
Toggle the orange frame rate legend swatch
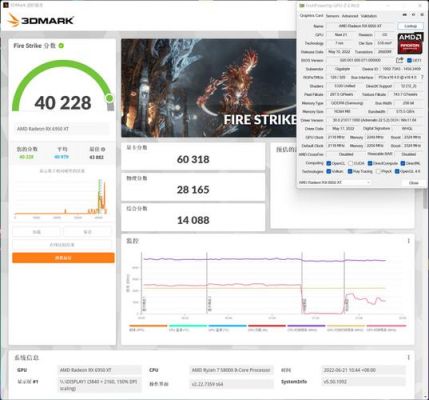(148, 326)
